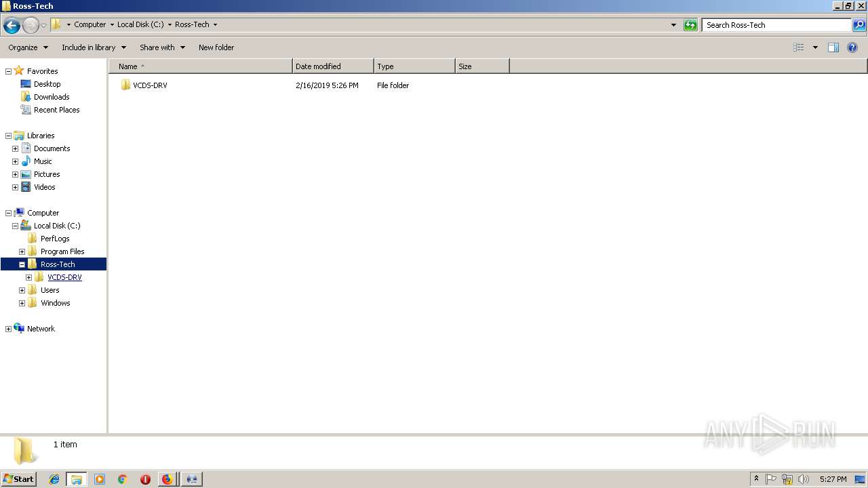Sort by the Name column header

[201, 66]
